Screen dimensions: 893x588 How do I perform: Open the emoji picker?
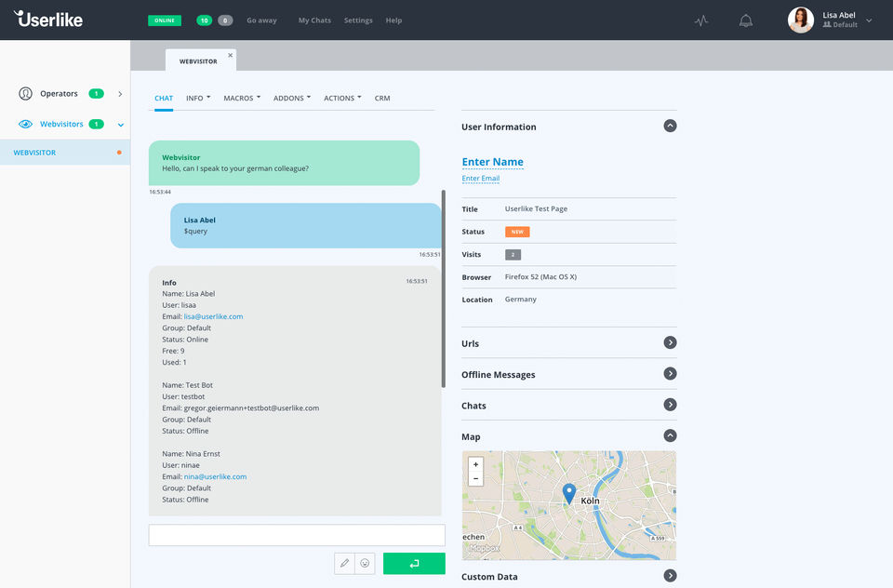365,563
